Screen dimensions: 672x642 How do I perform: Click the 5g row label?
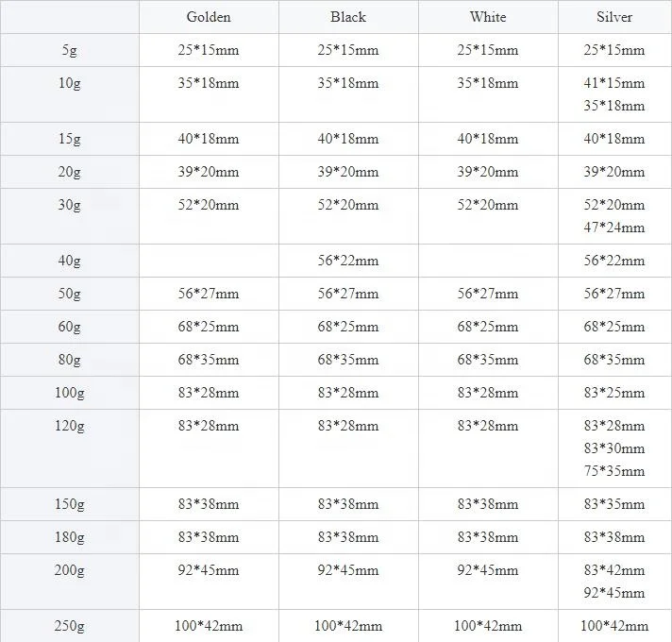69,50
